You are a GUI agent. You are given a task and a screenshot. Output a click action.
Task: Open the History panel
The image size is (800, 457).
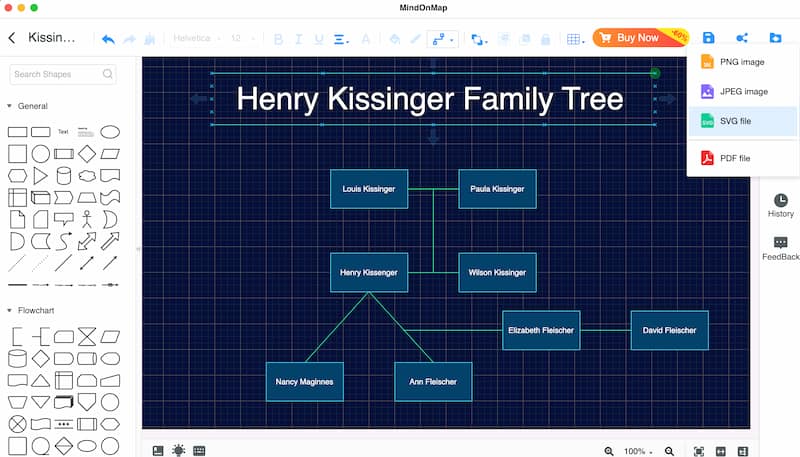click(781, 206)
